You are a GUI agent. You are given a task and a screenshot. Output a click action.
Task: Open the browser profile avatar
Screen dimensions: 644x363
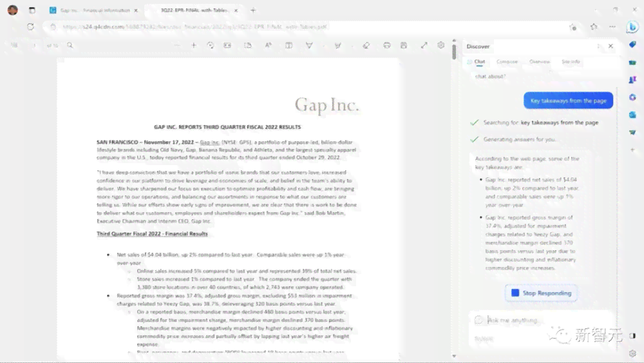click(13, 10)
